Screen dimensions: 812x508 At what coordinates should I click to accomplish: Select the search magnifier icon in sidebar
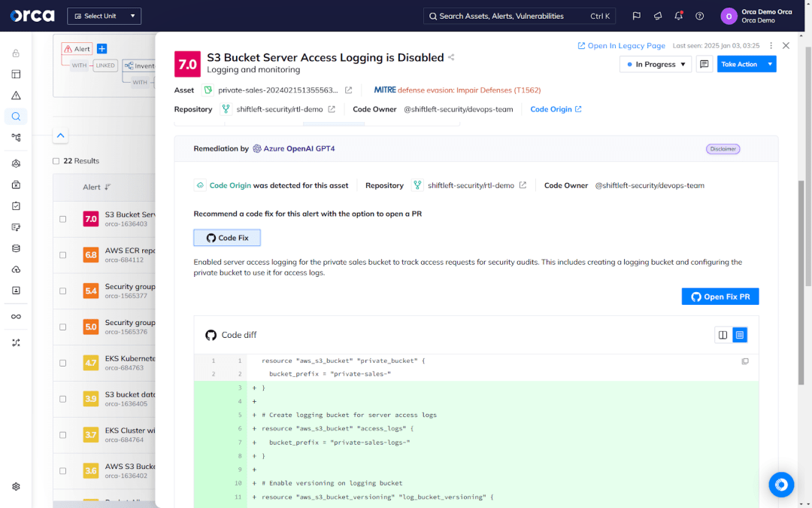pos(16,117)
